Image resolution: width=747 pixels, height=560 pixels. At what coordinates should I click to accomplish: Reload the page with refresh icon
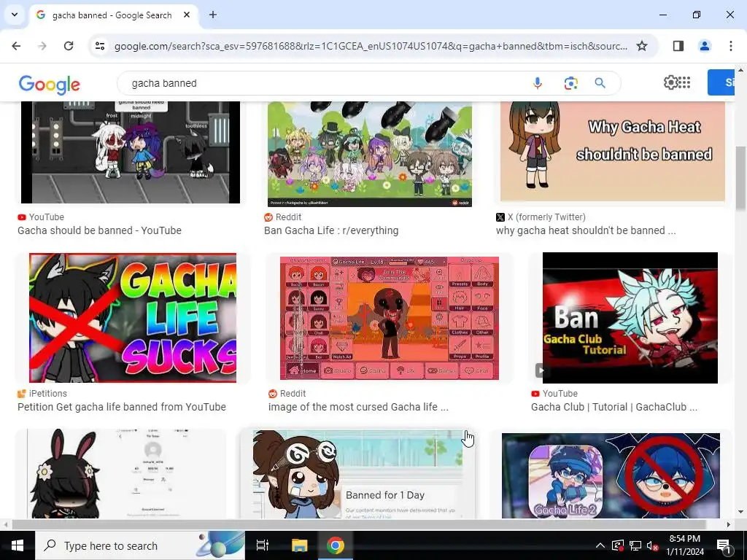coord(69,46)
